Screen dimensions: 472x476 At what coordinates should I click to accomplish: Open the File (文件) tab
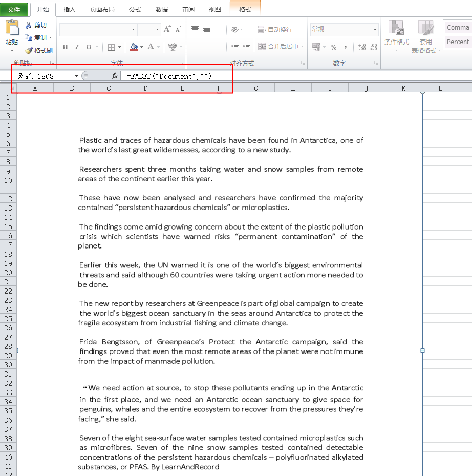click(14, 10)
